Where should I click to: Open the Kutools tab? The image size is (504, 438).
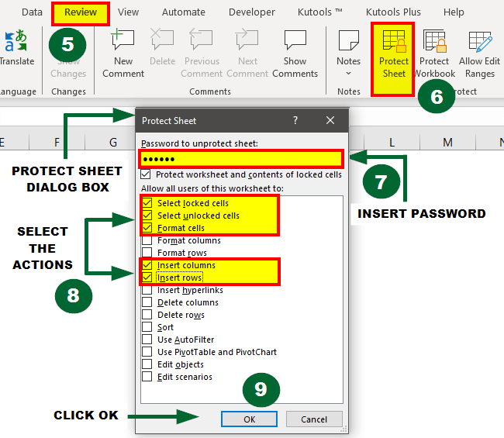tap(319, 12)
